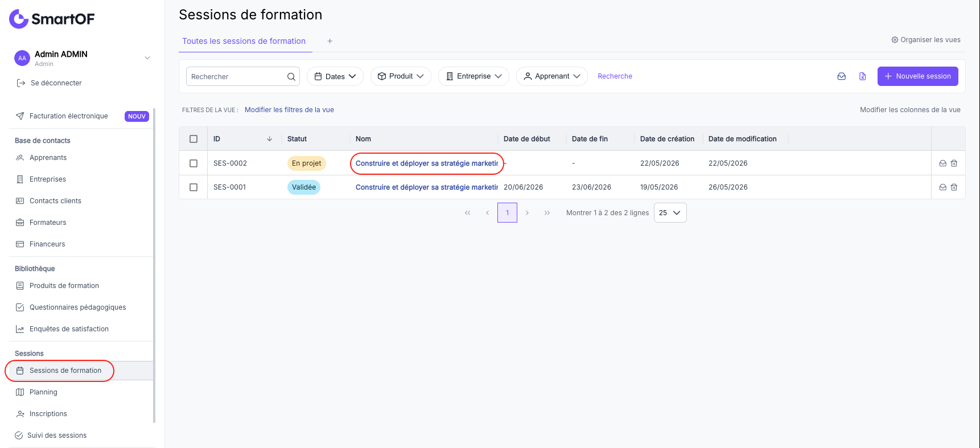Select the Toutes les sessions de formation tab
The height and width of the screenshot is (448, 980).
[x=244, y=41]
